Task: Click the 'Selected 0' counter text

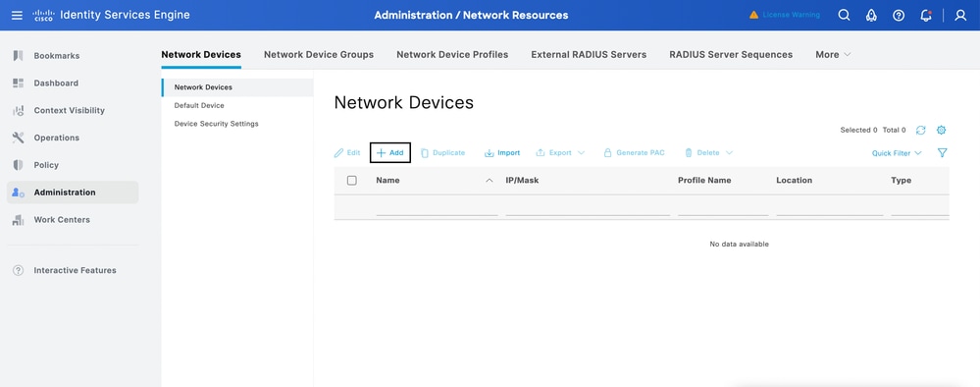Action: point(858,131)
